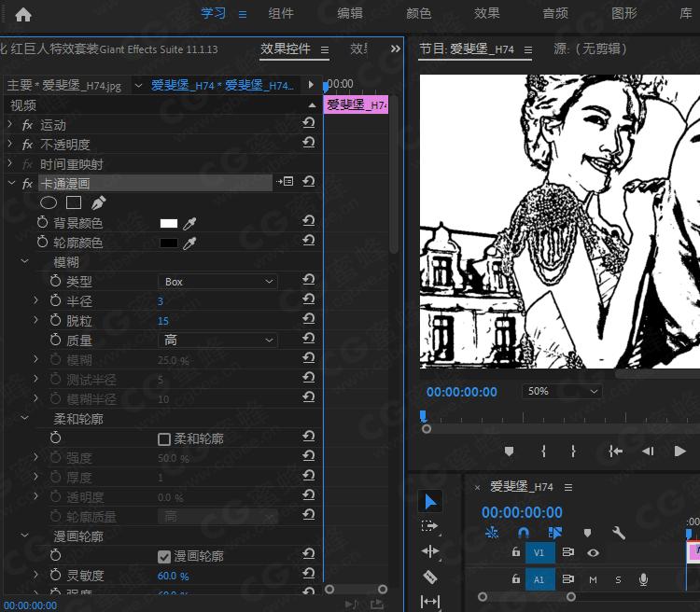
Task: Switch to the 图形 workspace
Action: click(x=624, y=14)
